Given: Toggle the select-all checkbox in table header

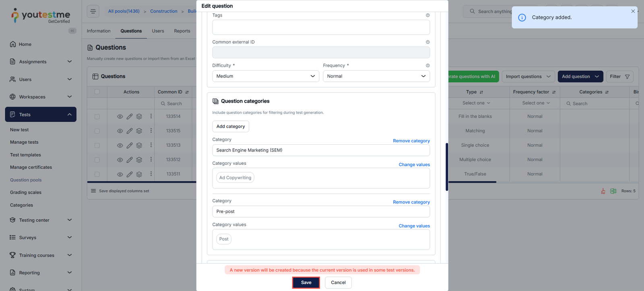Looking at the screenshot, I should [97, 92].
